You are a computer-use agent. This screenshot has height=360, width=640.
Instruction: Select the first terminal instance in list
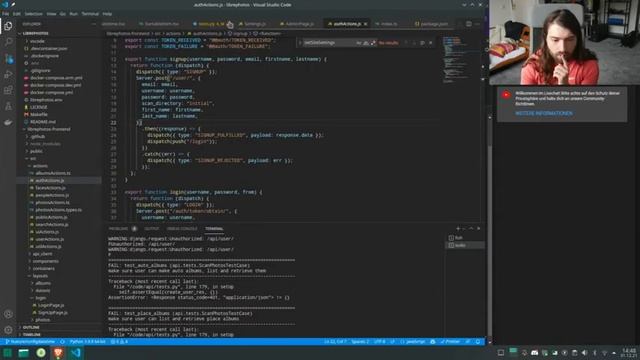[464, 238]
